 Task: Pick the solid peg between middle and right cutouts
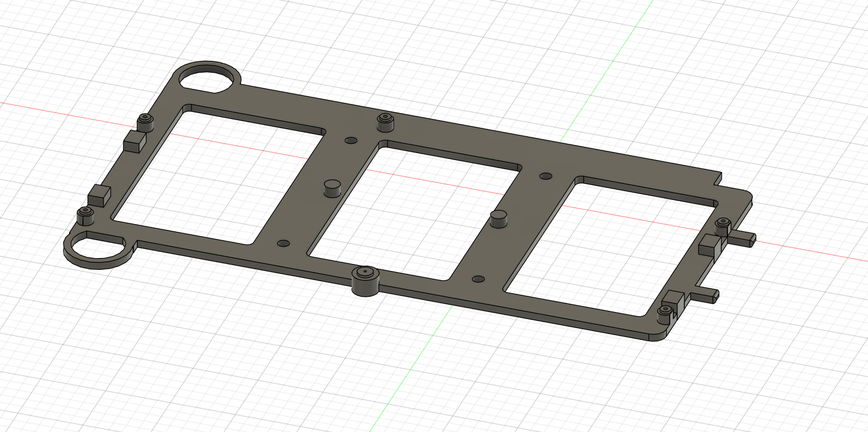(499, 219)
